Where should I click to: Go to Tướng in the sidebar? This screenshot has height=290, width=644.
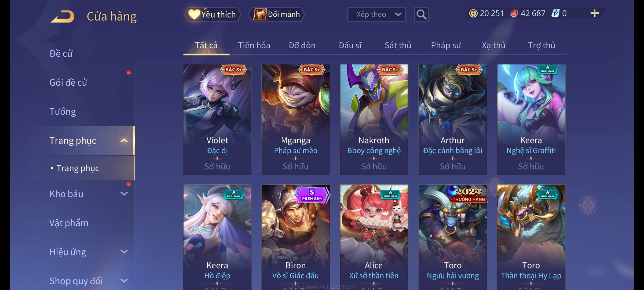coord(63,111)
